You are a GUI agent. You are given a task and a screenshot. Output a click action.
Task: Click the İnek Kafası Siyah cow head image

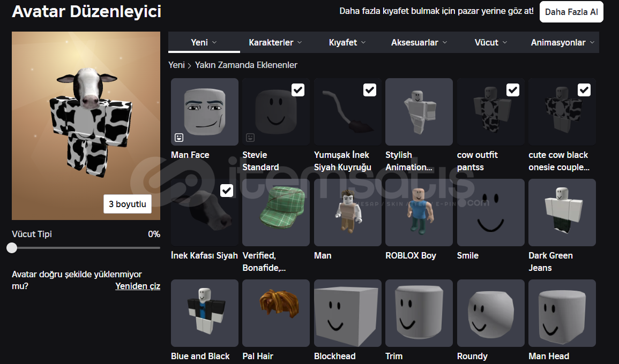(x=205, y=212)
